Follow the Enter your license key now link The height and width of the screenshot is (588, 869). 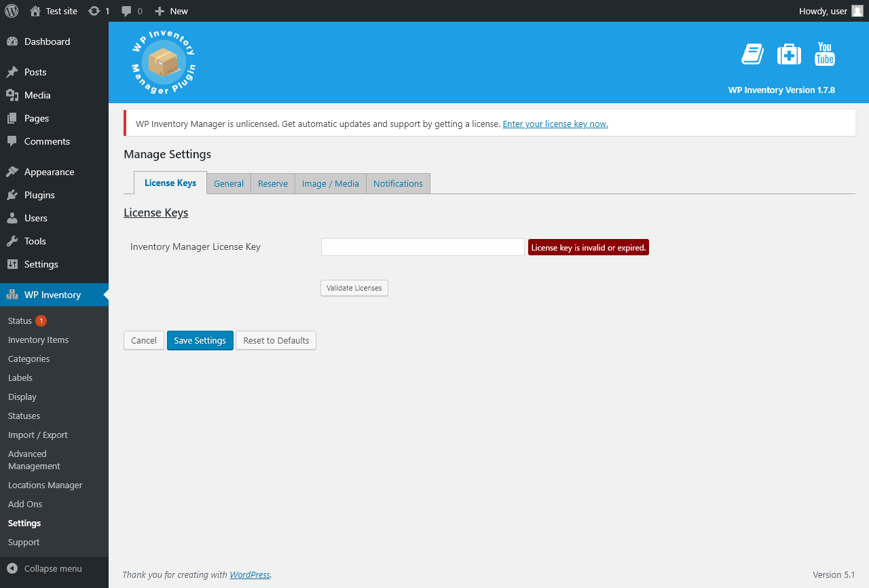tap(555, 124)
